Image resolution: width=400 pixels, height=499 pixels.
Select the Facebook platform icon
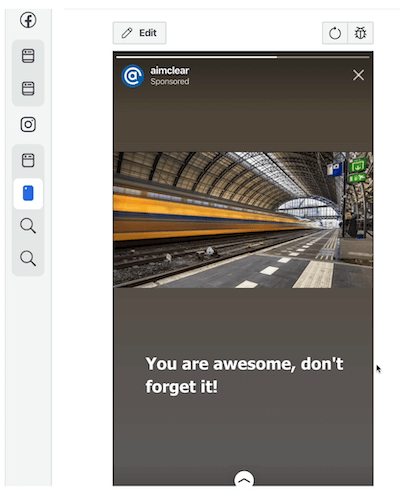(28, 20)
